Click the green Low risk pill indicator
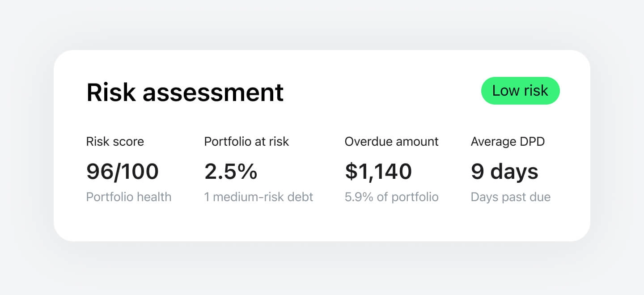The height and width of the screenshot is (295, 644). click(520, 91)
